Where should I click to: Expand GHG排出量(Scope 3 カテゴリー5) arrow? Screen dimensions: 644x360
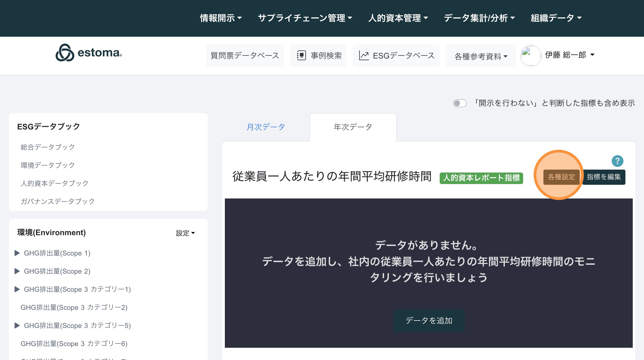tap(17, 325)
